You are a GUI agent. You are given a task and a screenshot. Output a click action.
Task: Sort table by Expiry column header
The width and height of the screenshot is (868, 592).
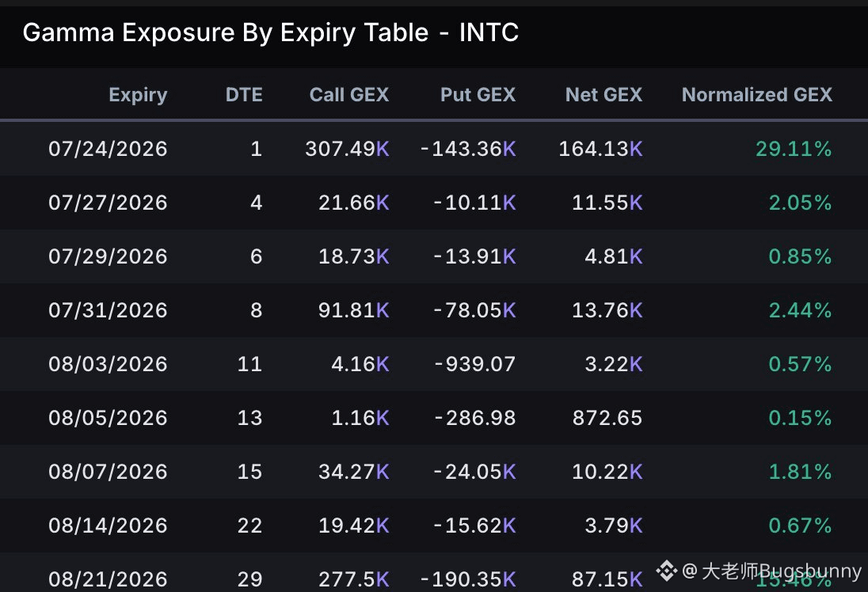pos(138,95)
